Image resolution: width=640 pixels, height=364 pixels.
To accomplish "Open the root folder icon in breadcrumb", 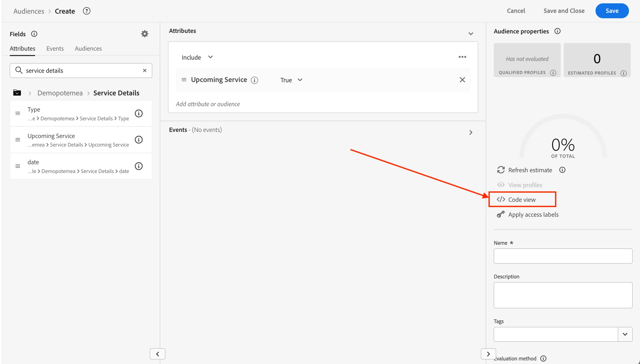I will [x=17, y=93].
